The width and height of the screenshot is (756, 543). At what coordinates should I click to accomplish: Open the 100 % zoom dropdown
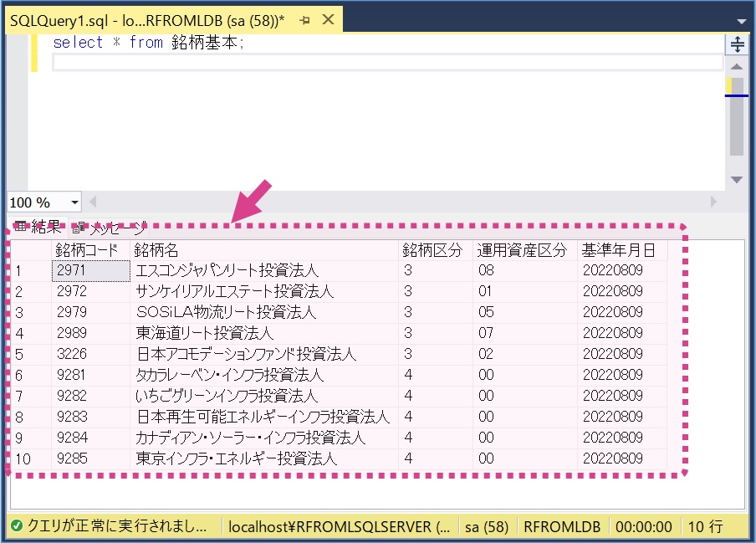pyautogui.click(x=74, y=202)
